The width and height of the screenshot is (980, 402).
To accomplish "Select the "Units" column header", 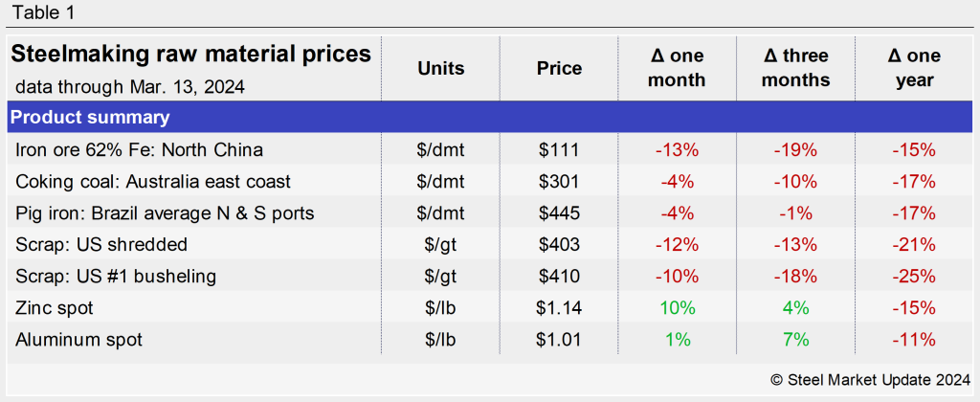I will click(441, 68).
